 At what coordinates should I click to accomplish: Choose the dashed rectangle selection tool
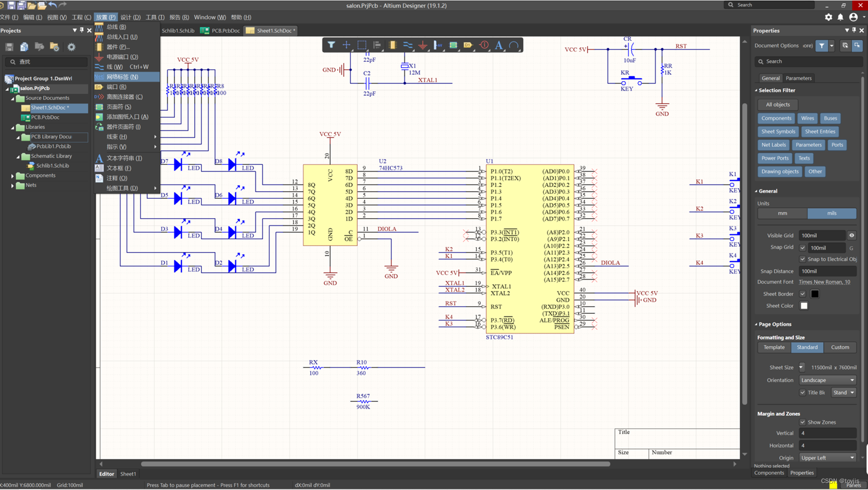[362, 45]
